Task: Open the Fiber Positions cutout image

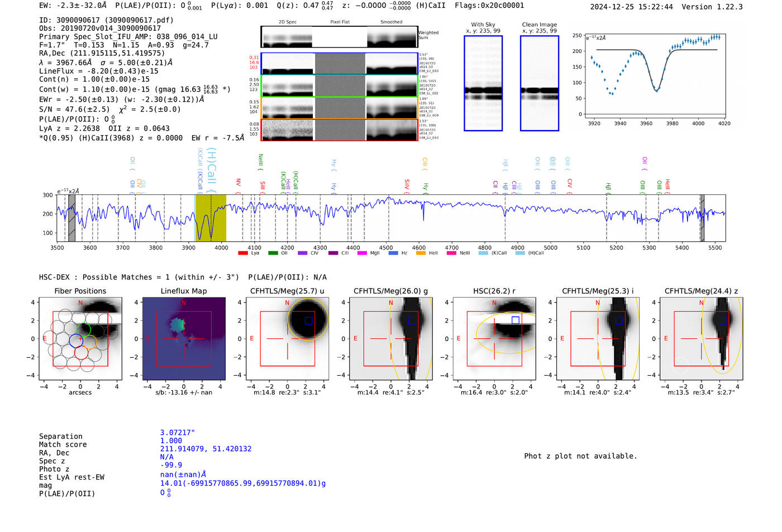Action: point(80,338)
